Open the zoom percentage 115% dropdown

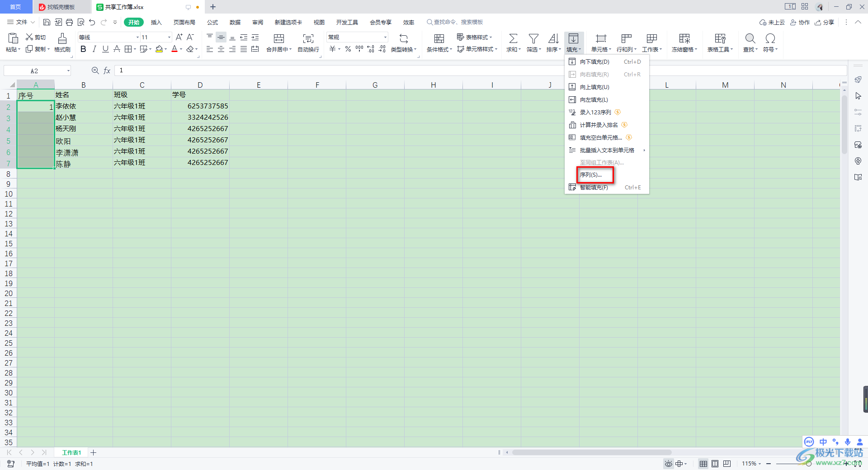[x=751, y=464]
